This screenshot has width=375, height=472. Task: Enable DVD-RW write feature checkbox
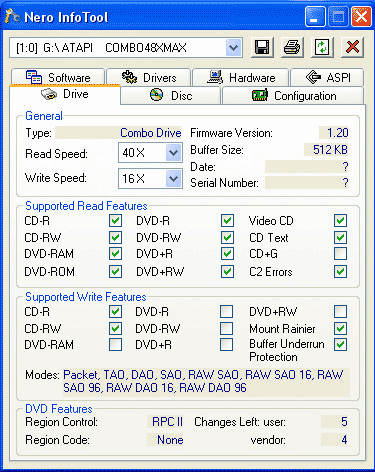(x=227, y=329)
